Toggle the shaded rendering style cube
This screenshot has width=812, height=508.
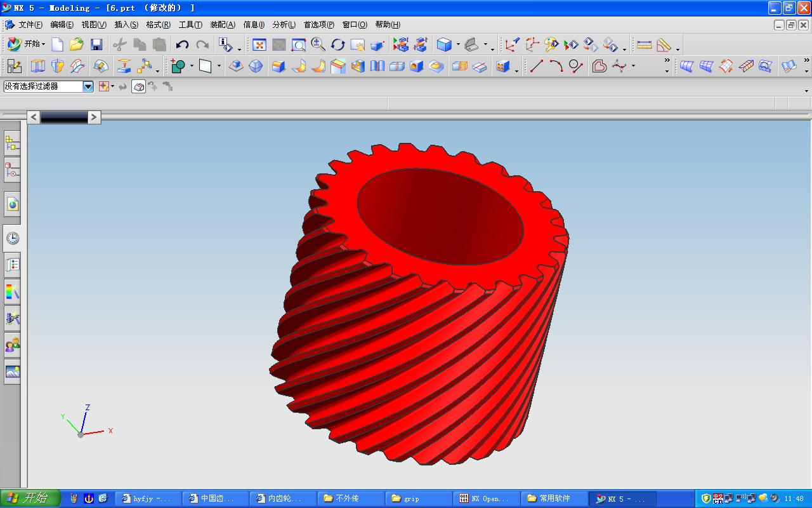coord(444,44)
